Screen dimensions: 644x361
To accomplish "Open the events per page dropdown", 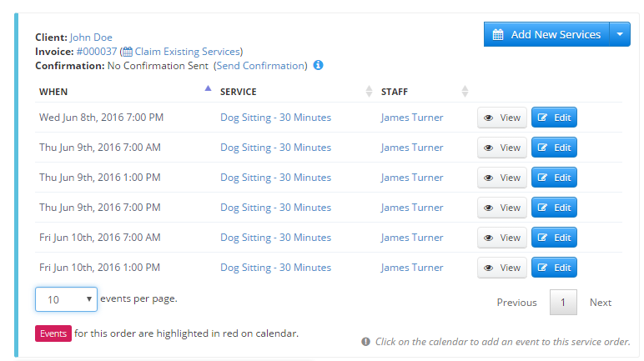I will 66,299.
